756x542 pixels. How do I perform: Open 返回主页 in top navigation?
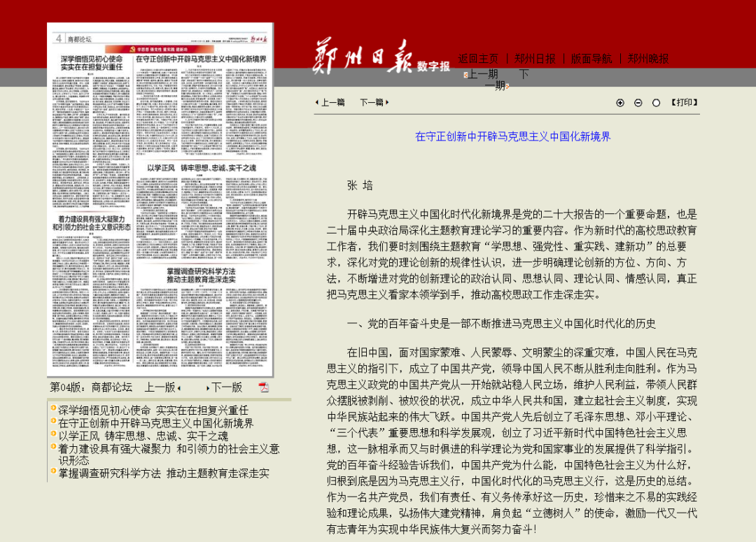coord(478,59)
